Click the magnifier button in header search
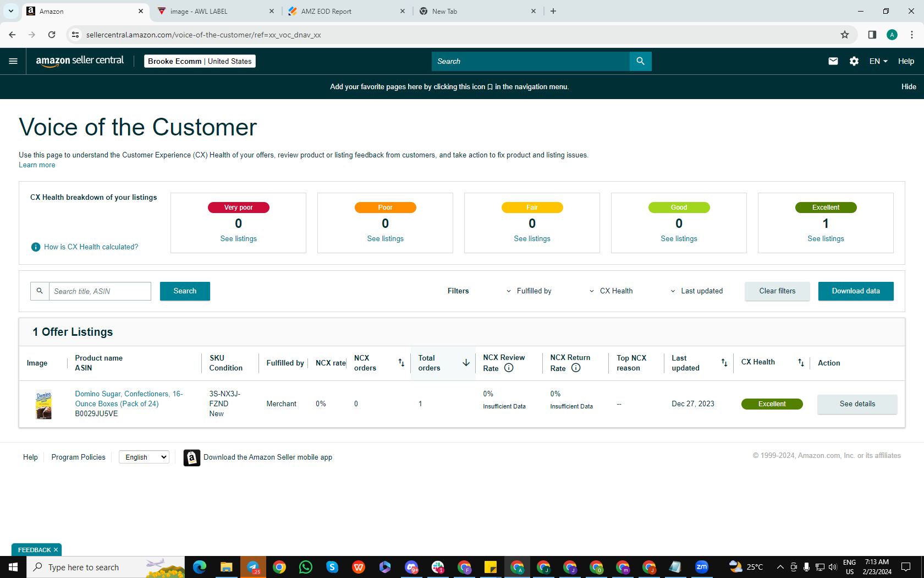 click(x=640, y=61)
